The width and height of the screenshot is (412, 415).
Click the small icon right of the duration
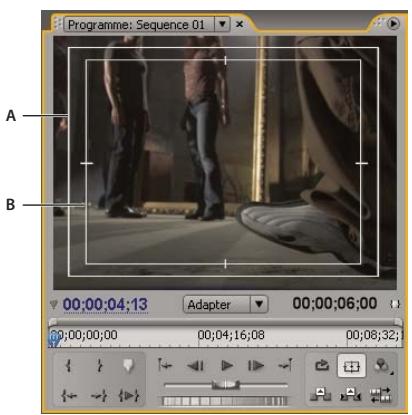[395, 304]
